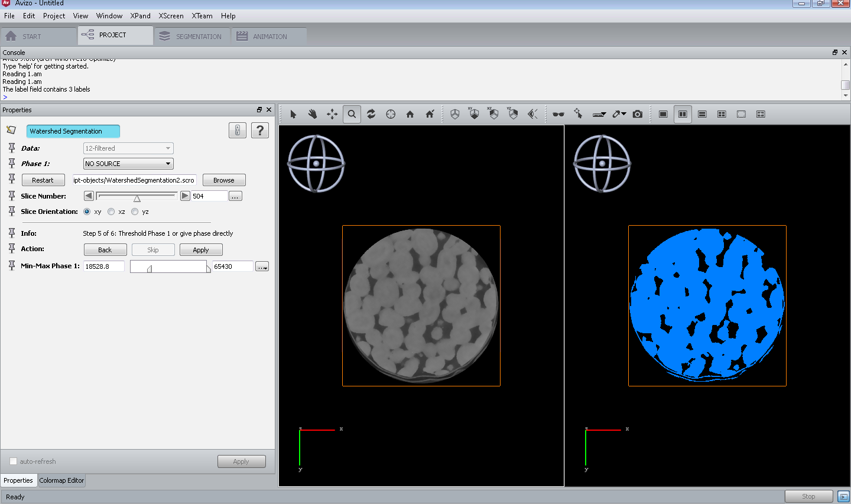The image size is (851, 504).
Task: Select the yz slice orientation
Action: click(135, 212)
